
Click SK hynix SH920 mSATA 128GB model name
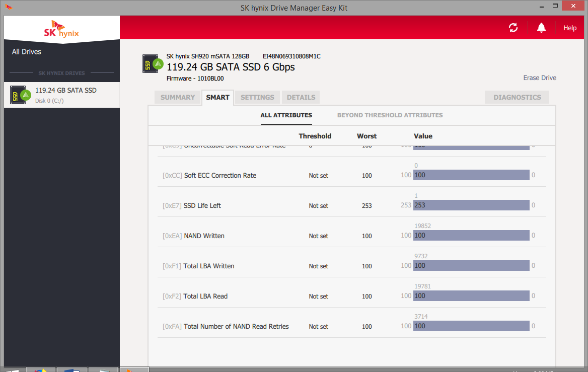point(208,56)
